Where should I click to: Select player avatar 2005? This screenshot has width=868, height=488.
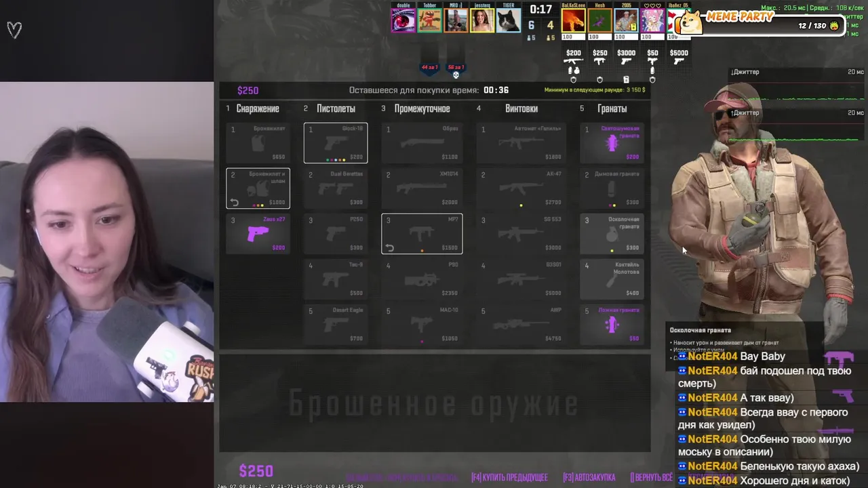(626, 20)
